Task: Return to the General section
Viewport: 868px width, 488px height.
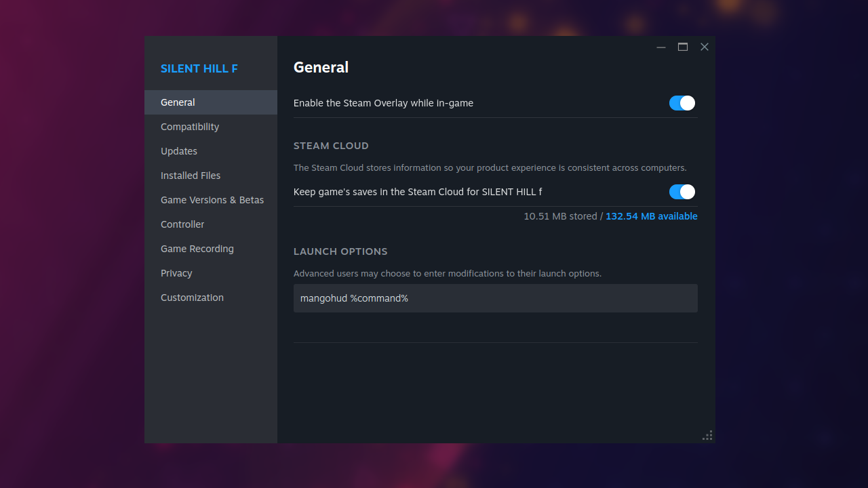Action: click(x=178, y=102)
